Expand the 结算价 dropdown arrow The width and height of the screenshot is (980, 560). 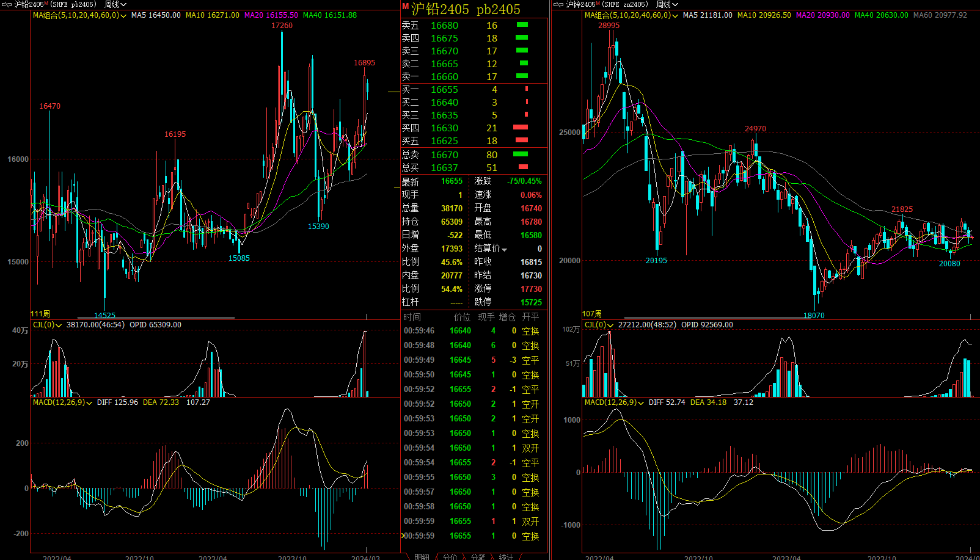click(505, 249)
